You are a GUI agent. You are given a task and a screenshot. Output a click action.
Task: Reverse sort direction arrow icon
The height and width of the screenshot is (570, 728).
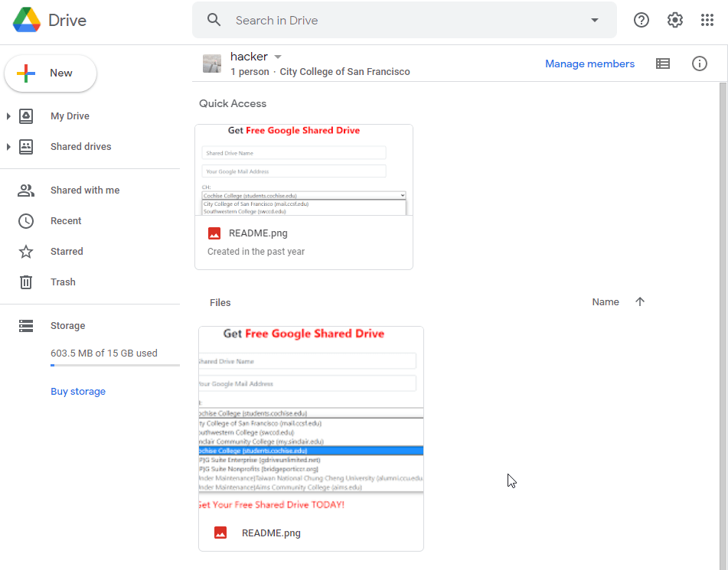(x=640, y=301)
